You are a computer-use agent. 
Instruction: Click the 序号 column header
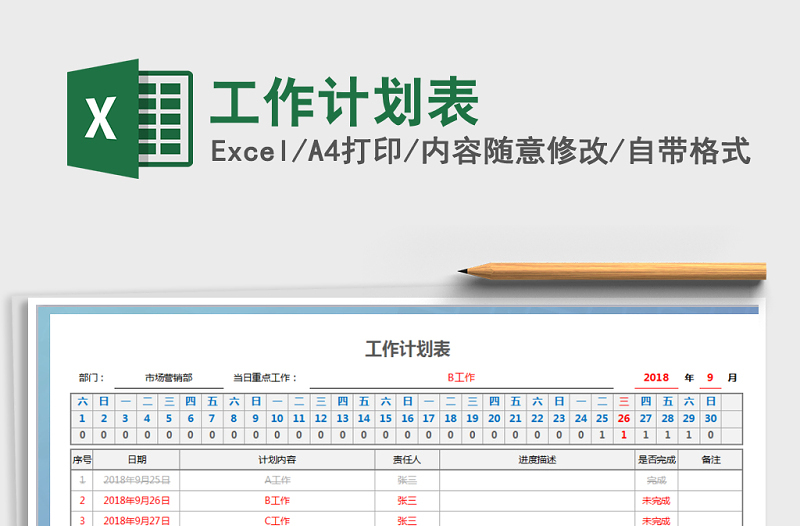(x=82, y=460)
